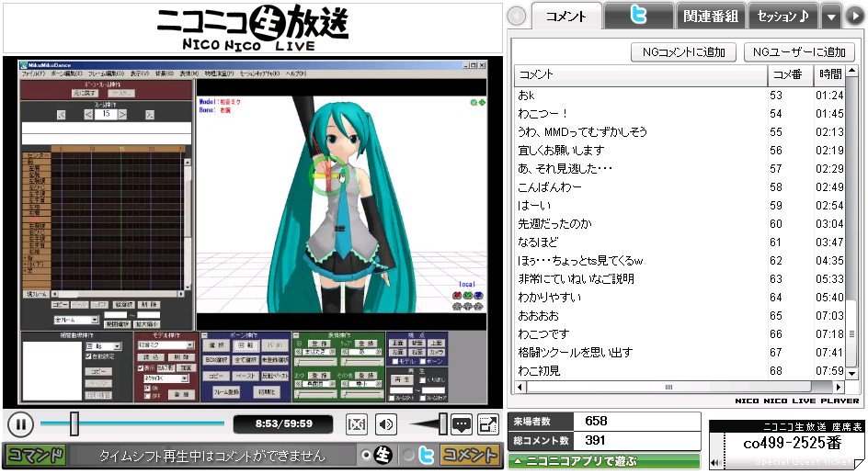
Task: Click the green コマンド button
Action: 36,456
